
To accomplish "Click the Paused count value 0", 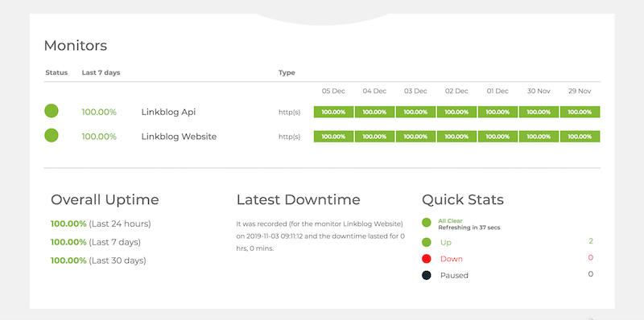I will 591,274.
